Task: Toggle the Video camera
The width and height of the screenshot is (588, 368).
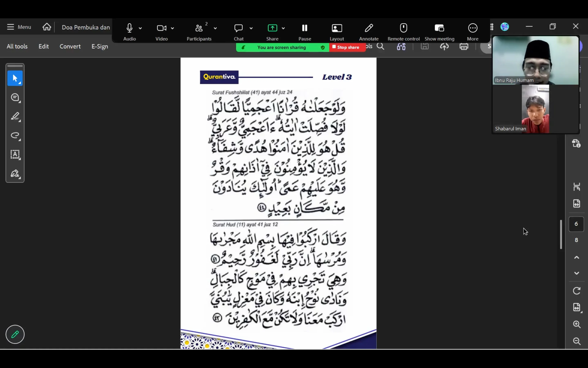Action: (161, 32)
